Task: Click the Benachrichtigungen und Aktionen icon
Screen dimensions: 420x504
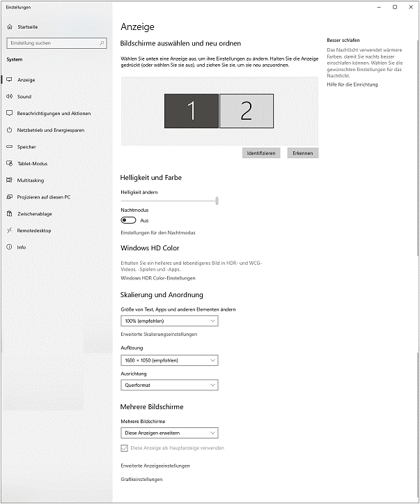Action: (x=10, y=114)
